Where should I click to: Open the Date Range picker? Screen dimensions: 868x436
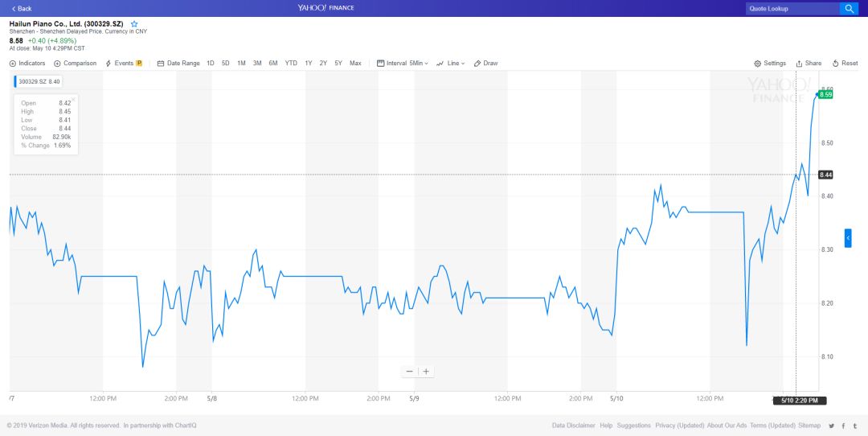[178, 63]
